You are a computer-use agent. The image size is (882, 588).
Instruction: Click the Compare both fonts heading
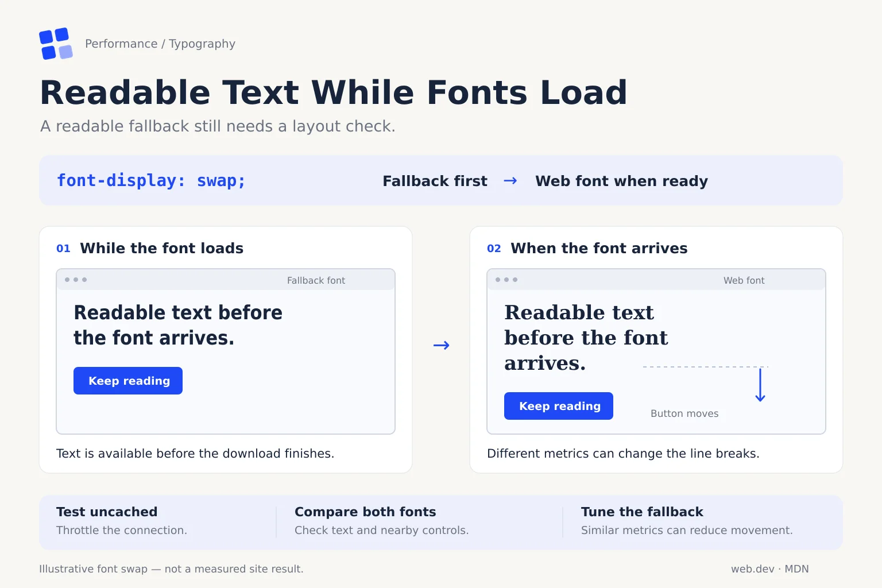[365, 512]
